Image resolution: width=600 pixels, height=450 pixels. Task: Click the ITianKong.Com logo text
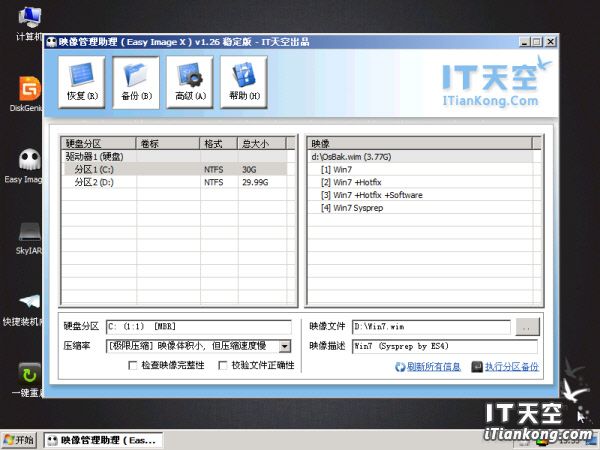pos(491,101)
